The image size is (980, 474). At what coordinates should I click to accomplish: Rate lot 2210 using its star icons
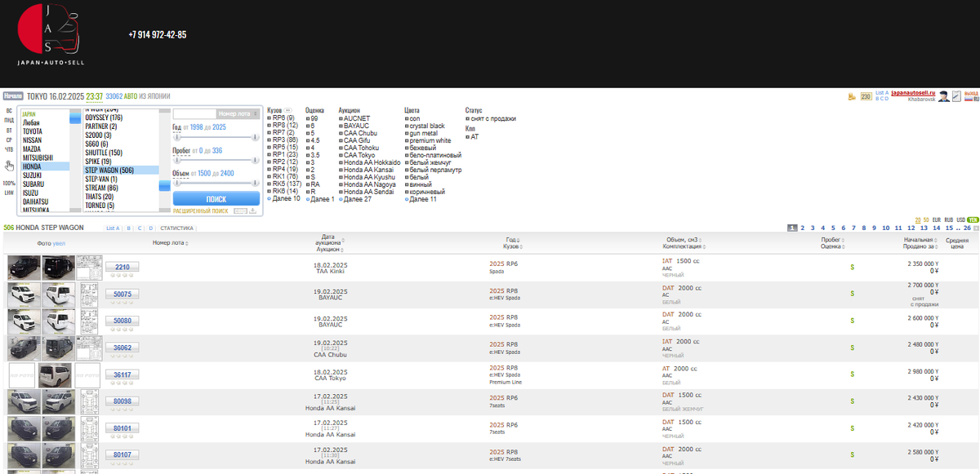(x=122, y=276)
